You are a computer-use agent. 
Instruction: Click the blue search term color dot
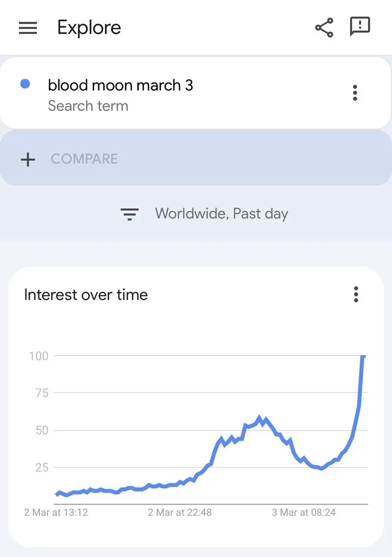[26, 84]
